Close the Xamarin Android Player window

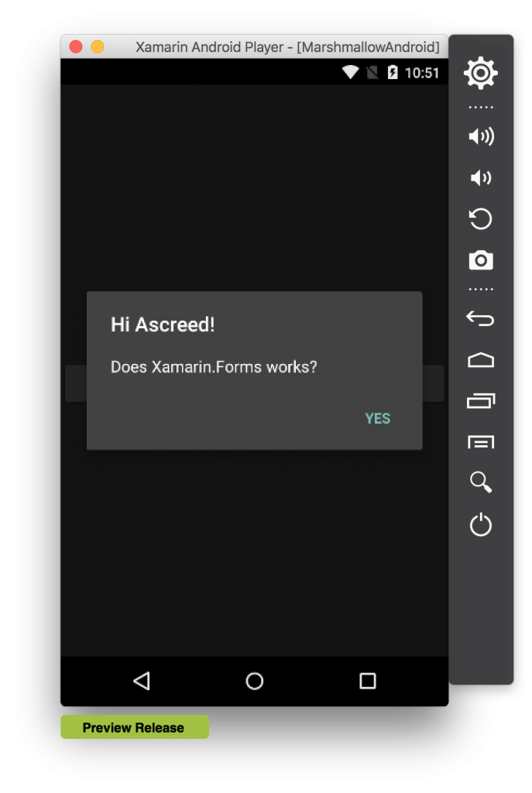tap(76, 46)
